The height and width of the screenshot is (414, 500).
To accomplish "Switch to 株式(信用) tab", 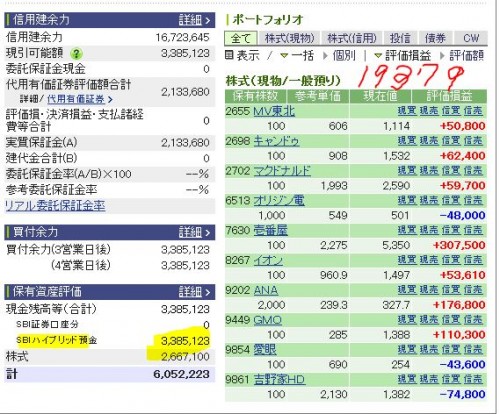I will point(352,38).
